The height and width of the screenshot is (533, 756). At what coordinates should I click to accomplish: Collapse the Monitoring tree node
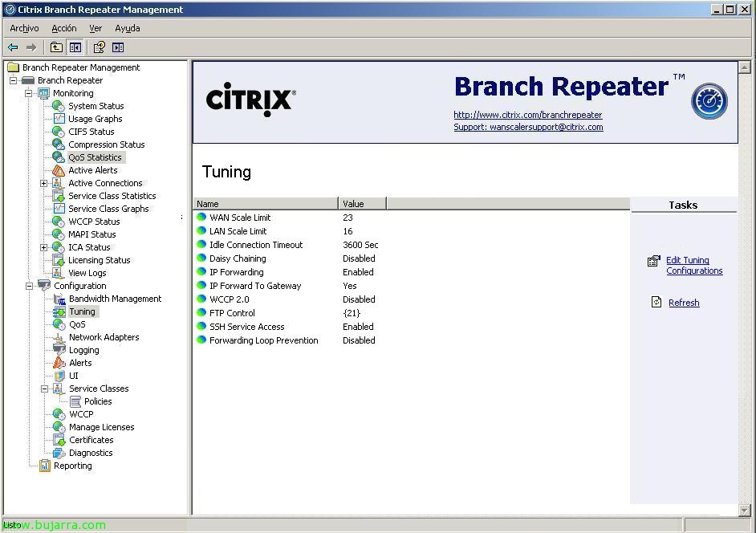coord(29,93)
